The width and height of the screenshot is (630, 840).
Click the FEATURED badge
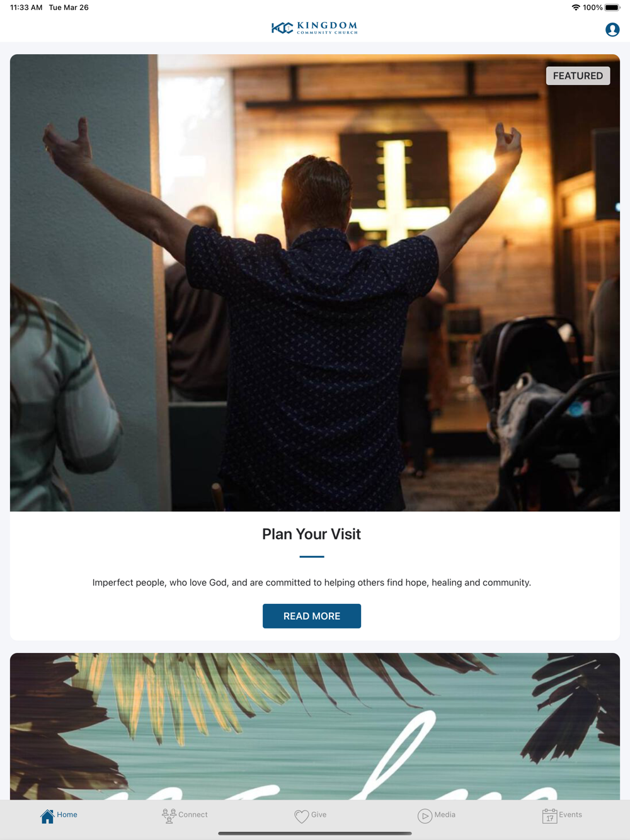(x=578, y=76)
